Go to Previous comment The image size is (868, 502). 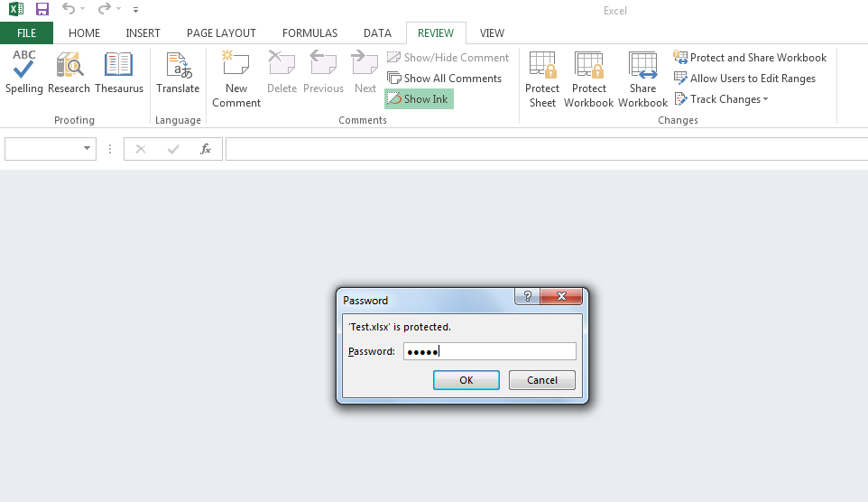point(323,72)
